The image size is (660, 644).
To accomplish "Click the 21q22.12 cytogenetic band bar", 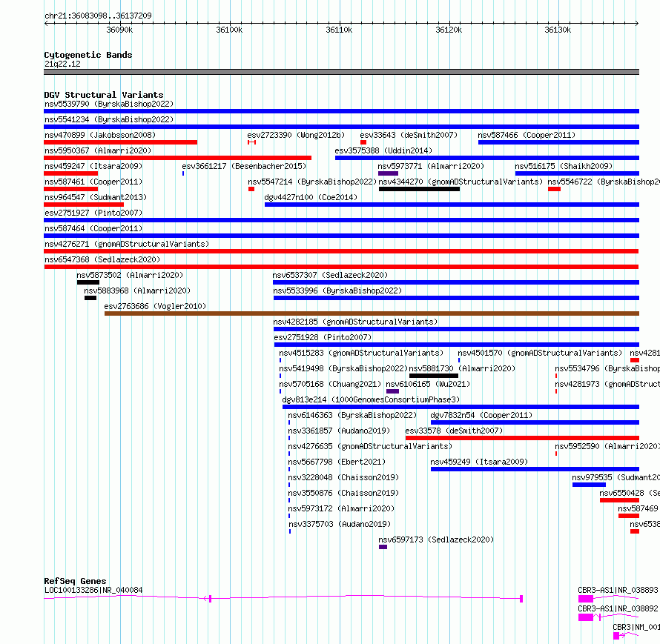I will point(341,72).
